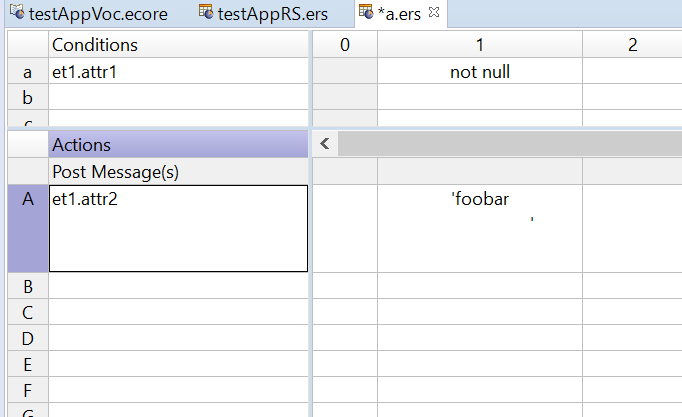Click the testAppRS.ers rulesheet icon
Image resolution: width=682 pixels, height=417 pixels.
(x=206, y=12)
